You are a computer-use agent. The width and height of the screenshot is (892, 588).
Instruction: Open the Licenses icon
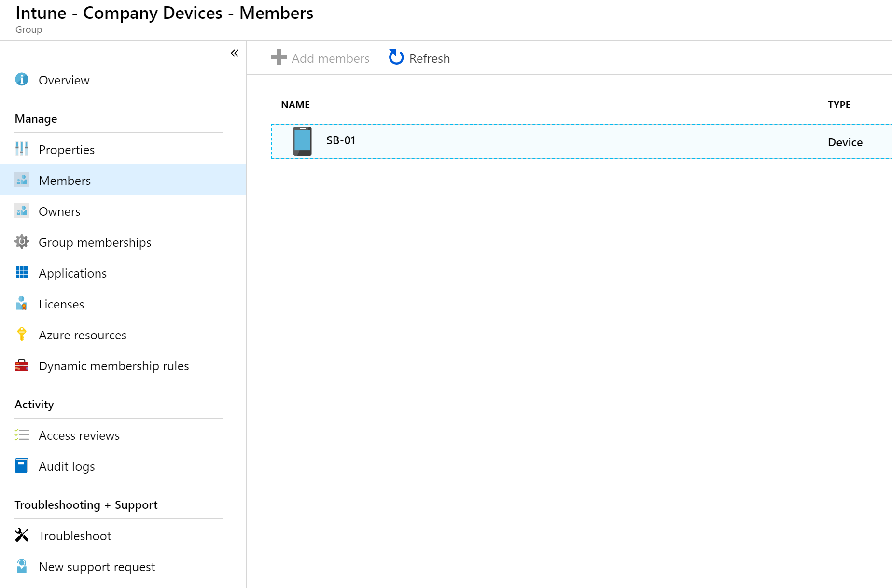[x=22, y=303]
